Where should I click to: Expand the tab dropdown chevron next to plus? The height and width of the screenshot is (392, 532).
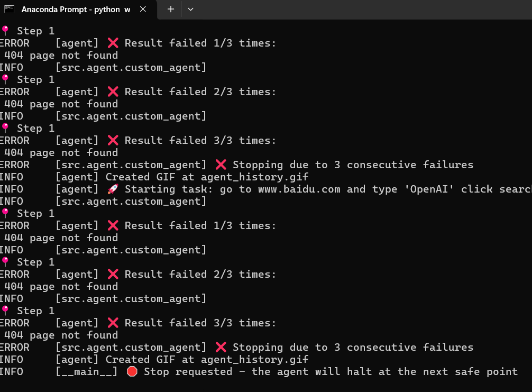pos(191,9)
